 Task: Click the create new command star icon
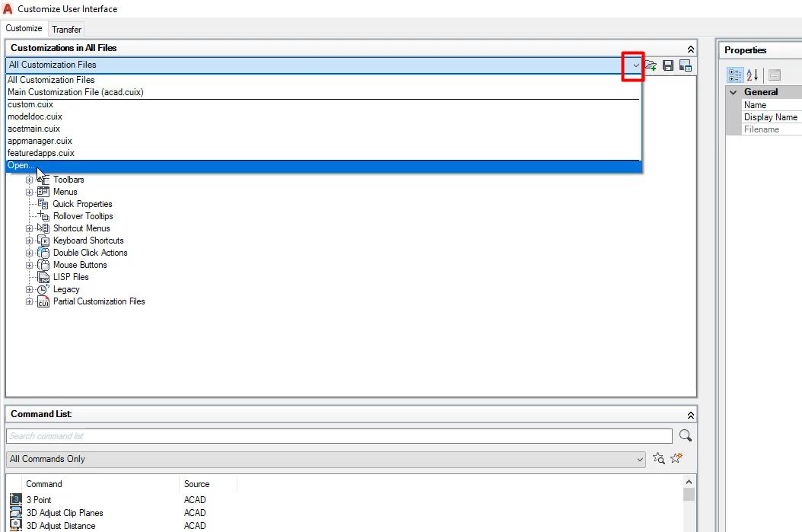click(x=676, y=458)
